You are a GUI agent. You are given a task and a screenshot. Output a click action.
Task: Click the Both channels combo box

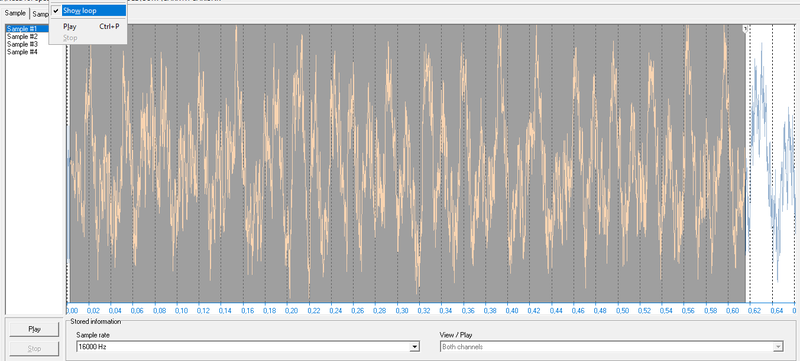pyautogui.click(x=613, y=347)
